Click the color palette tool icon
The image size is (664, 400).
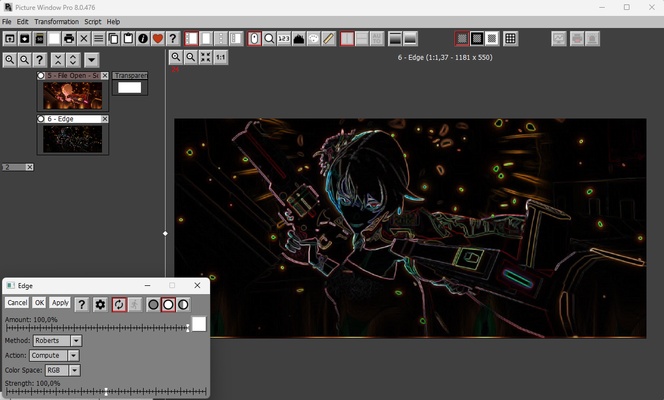313,39
